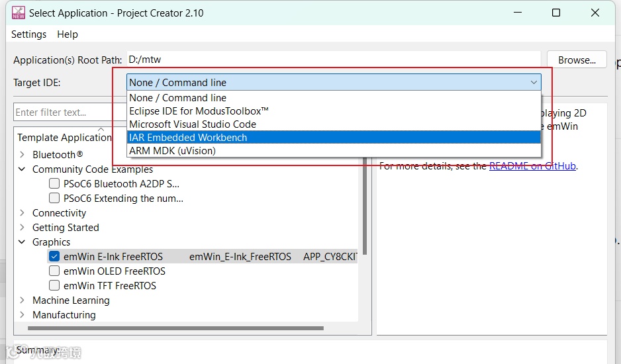Choose Microsoft Visual Studio Code option
The height and width of the screenshot is (364, 621).
coord(334,124)
